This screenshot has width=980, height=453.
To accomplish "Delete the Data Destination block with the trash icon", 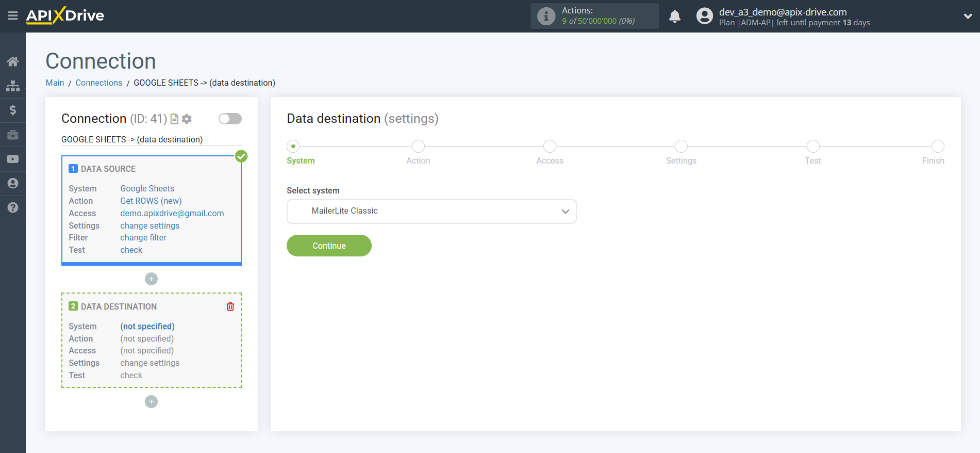I will point(230,306).
